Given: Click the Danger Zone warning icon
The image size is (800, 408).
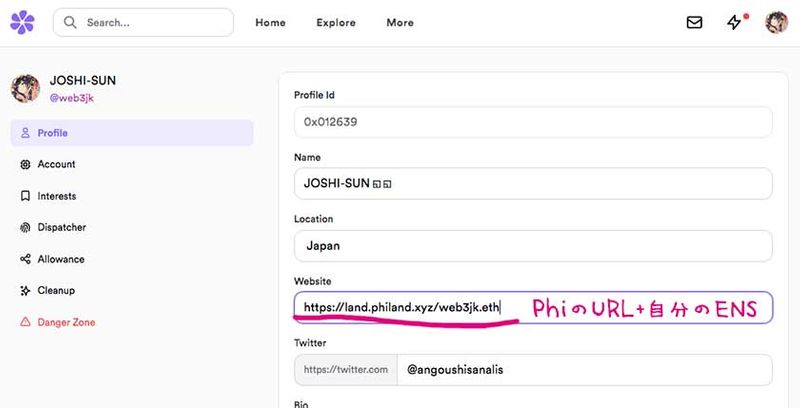Looking at the screenshot, I should click(x=25, y=322).
